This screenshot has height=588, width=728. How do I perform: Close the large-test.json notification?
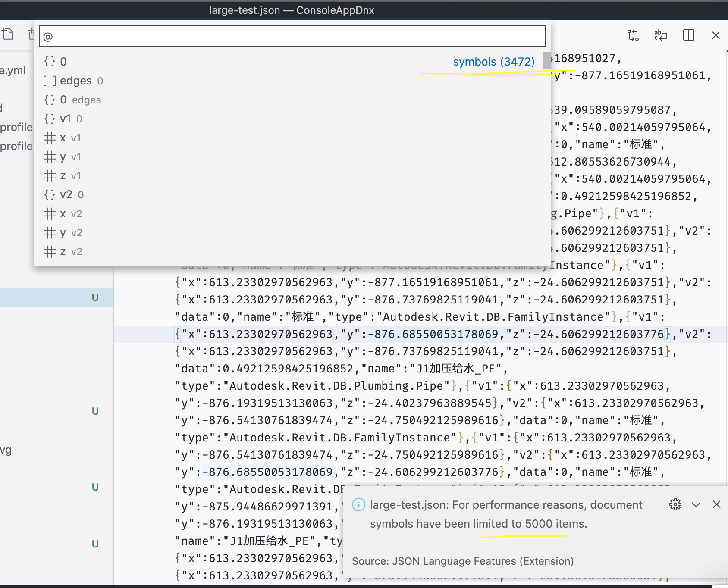pos(716,504)
